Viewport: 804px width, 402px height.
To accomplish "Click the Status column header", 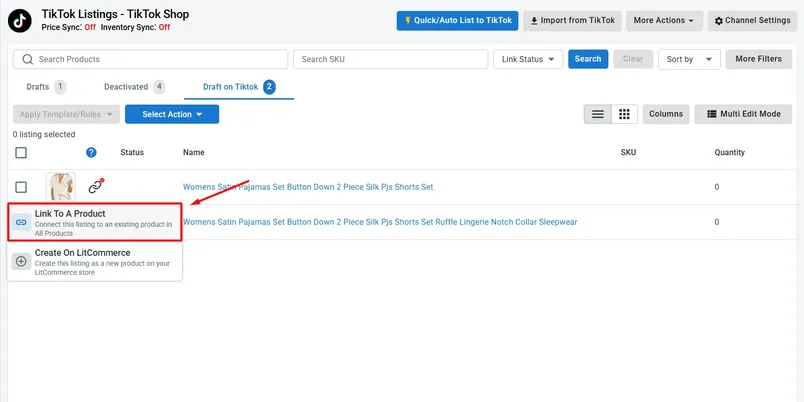I will coord(132,152).
